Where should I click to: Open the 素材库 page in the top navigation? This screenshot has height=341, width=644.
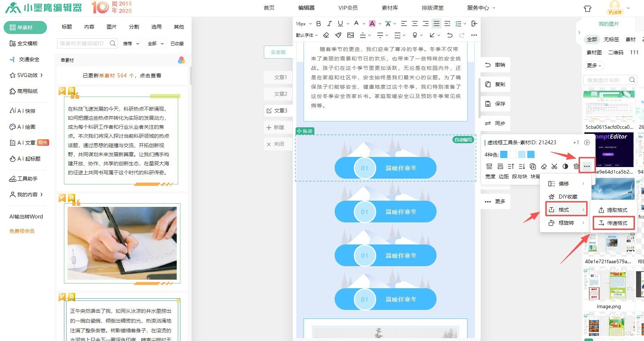390,8
